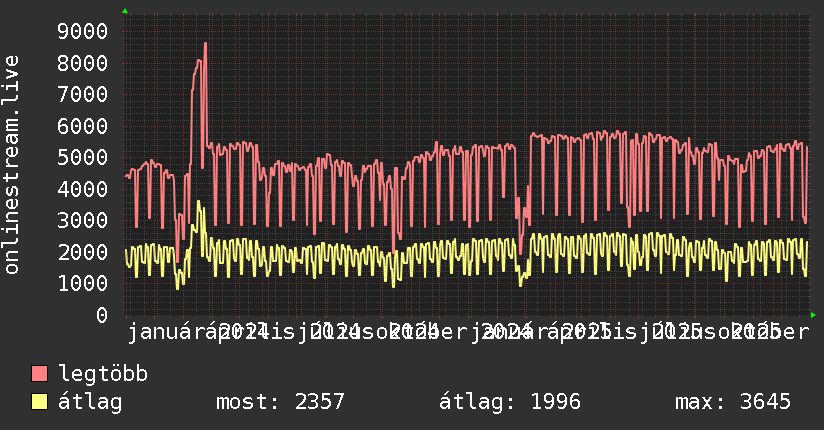Screen dimensions: 824x430
Task: Click the green arrow at the end of the x-axis
Action: [813, 315]
